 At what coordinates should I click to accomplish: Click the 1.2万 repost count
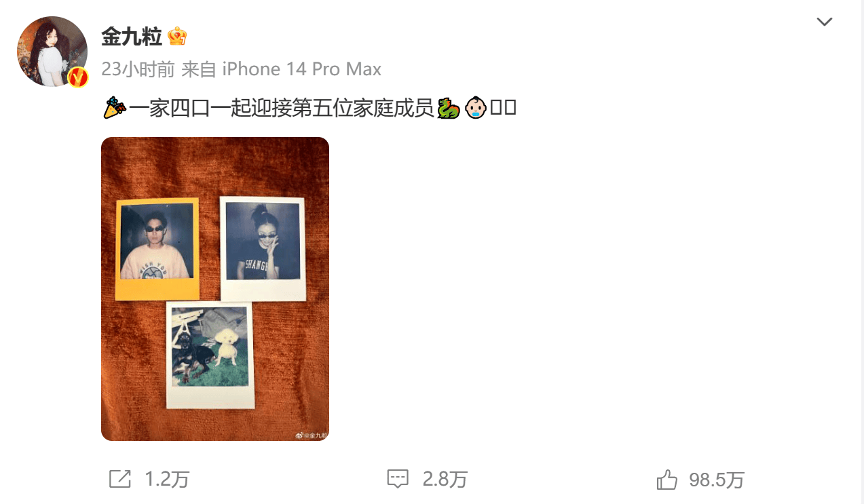tap(166, 480)
